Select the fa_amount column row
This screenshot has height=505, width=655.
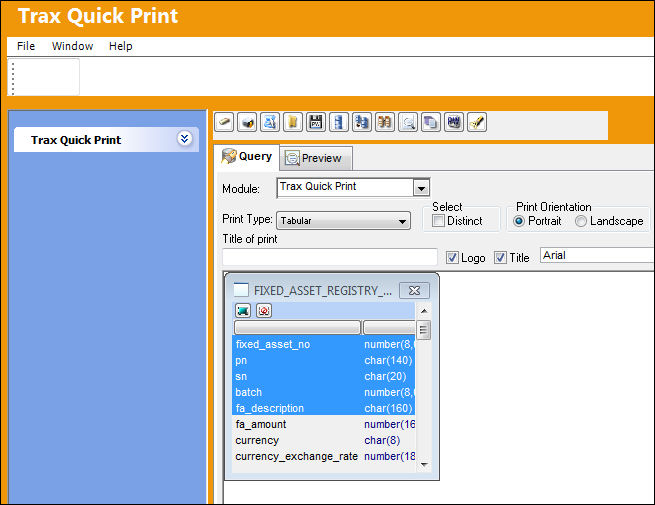(324, 424)
